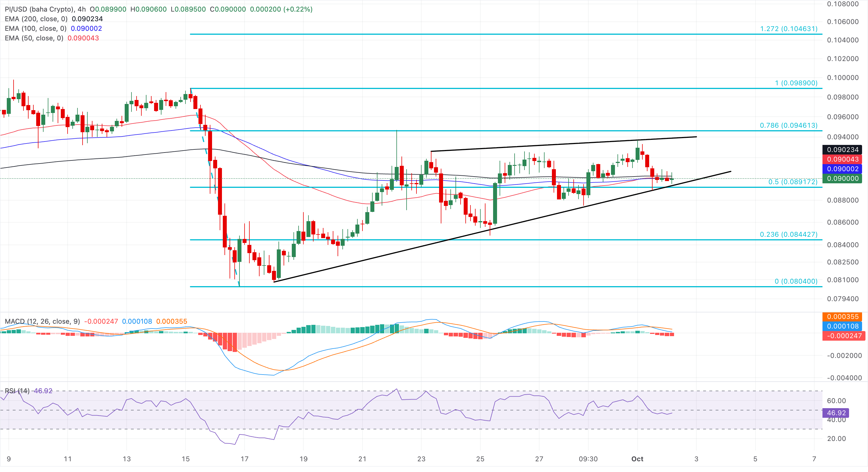
Task: Select the EMA (200, close, 0) legend
Action: click(36, 19)
